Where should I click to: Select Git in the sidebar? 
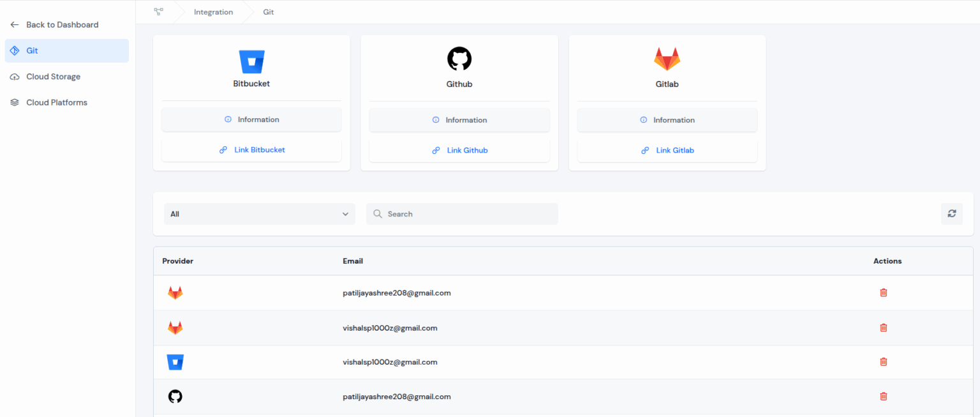[66, 50]
